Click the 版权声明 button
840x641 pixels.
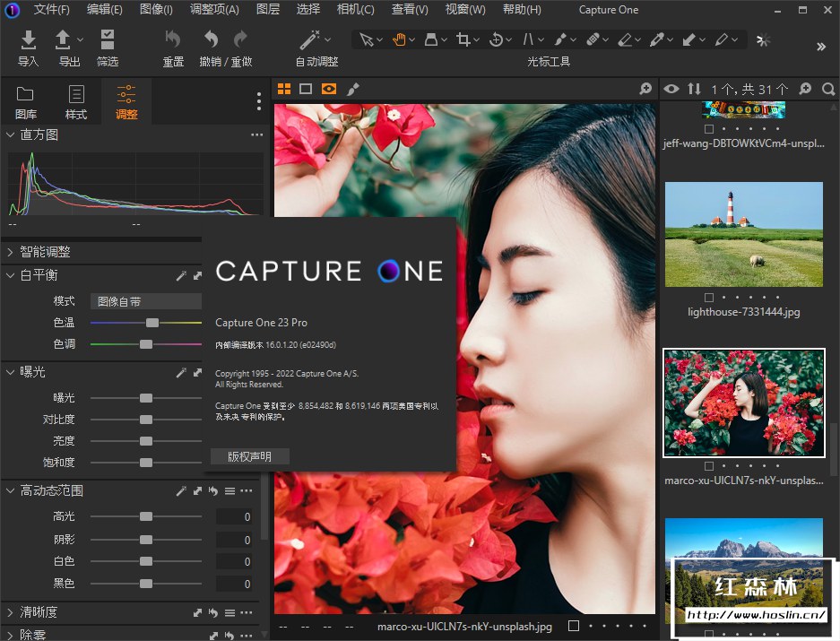249,456
